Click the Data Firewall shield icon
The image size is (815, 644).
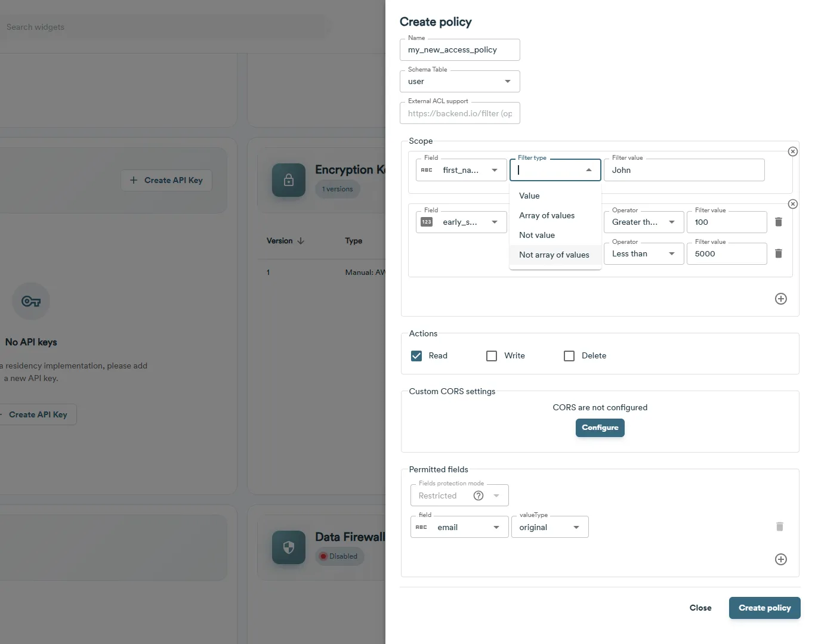[x=289, y=547]
